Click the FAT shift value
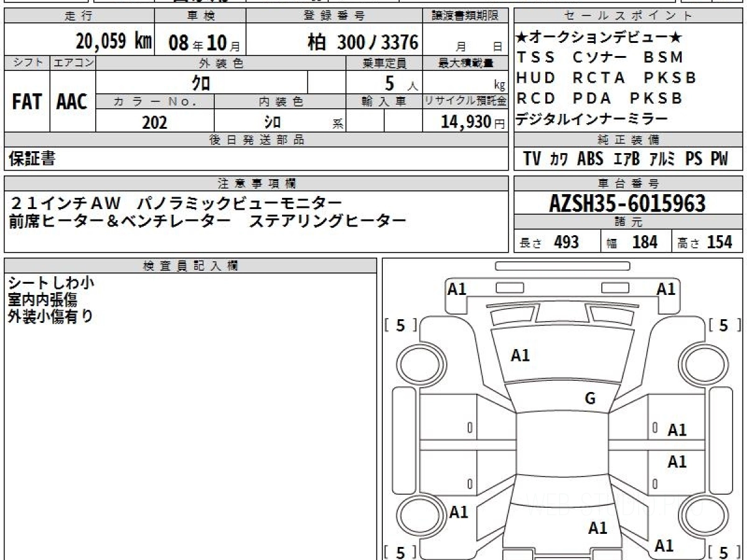 point(27,102)
